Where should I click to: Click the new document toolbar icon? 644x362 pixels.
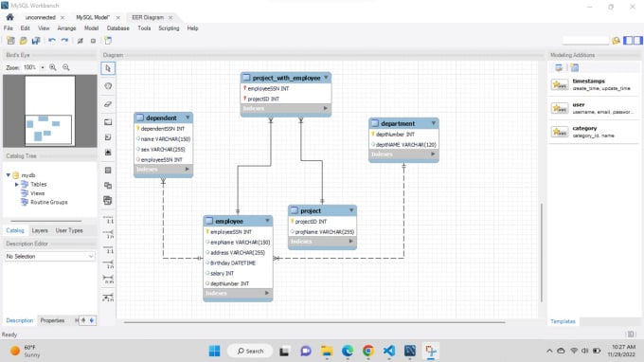point(10,41)
